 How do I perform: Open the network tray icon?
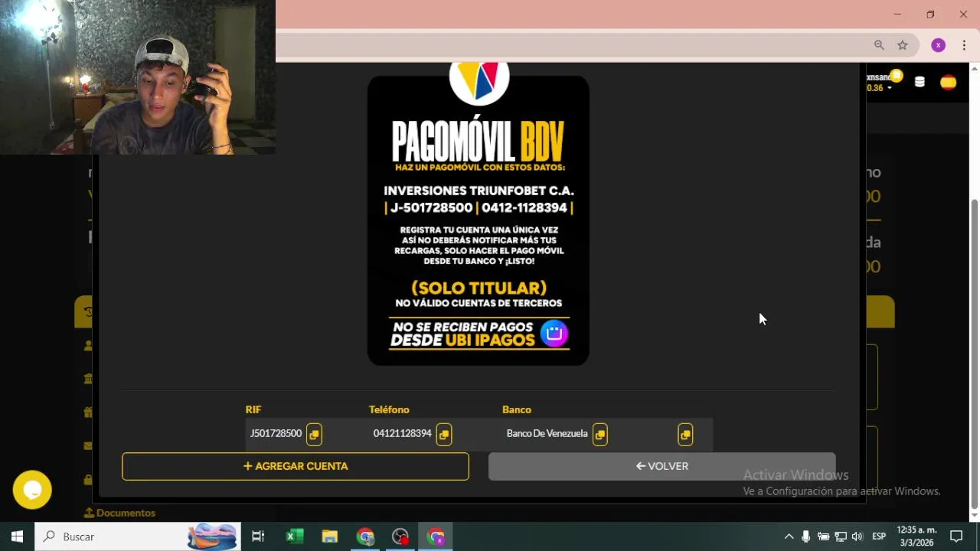[841, 536]
